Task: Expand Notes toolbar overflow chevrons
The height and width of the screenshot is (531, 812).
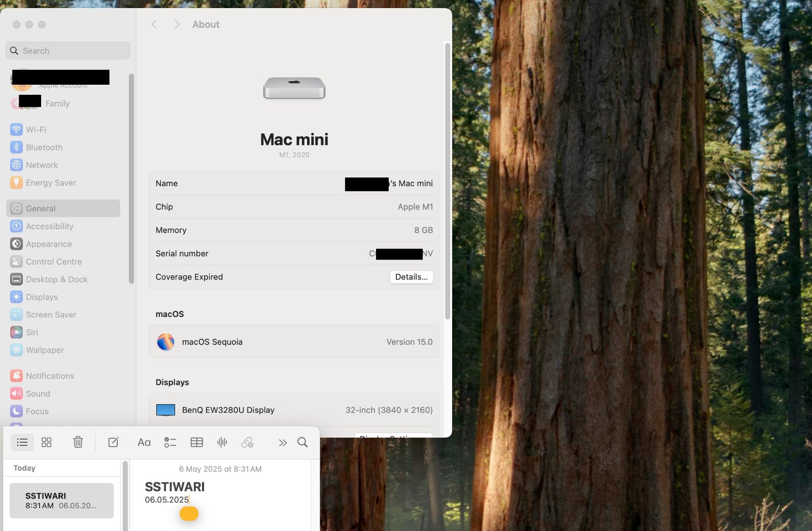Action: pos(283,443)
